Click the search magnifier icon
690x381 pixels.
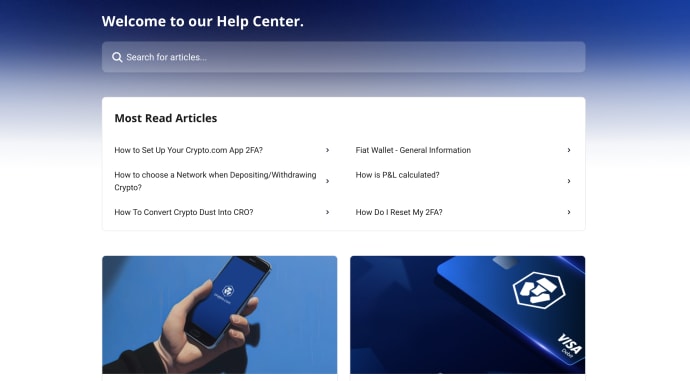[x=117, y=57]
